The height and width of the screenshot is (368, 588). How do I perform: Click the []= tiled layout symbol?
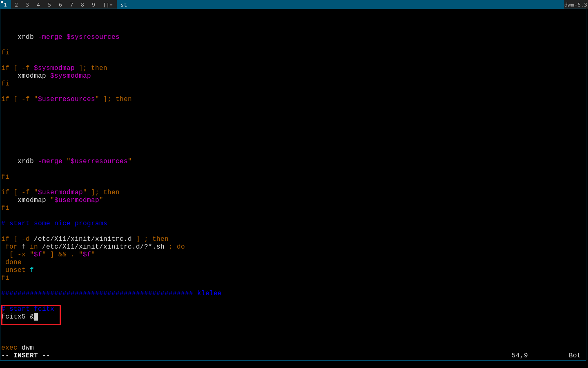click(108, 4)
